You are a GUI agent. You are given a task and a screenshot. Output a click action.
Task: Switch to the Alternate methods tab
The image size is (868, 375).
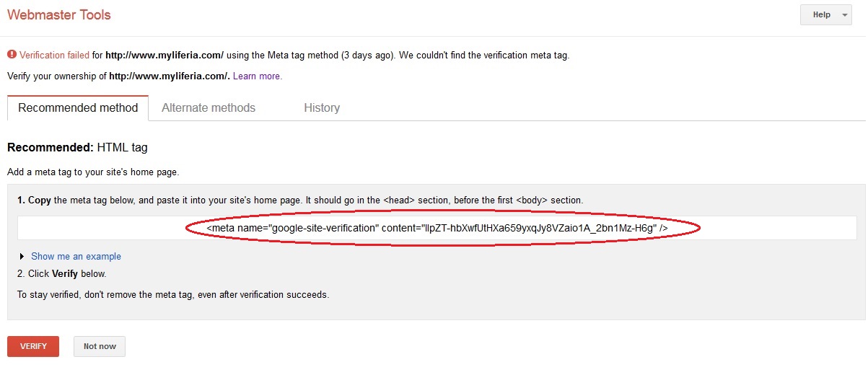point(209,107)
